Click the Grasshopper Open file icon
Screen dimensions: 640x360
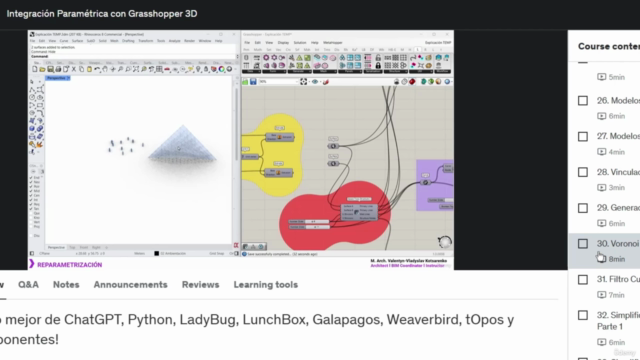click(245, 82)
